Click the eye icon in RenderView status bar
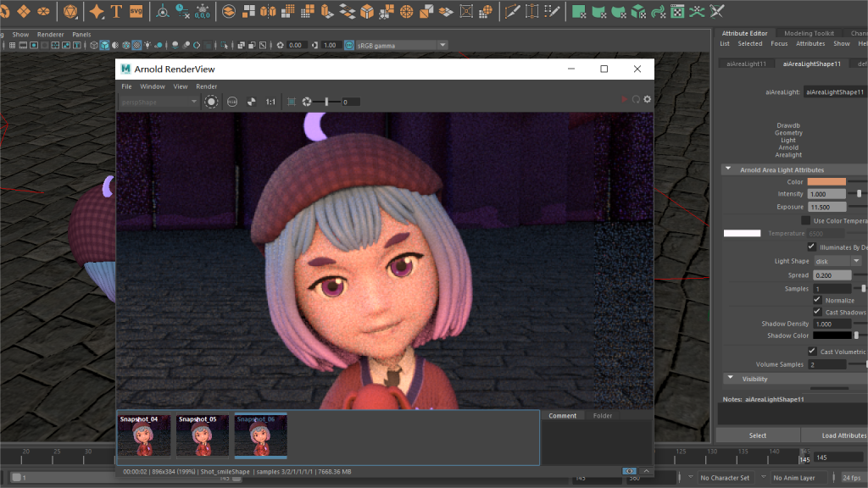868x488 pixels. 630,471
